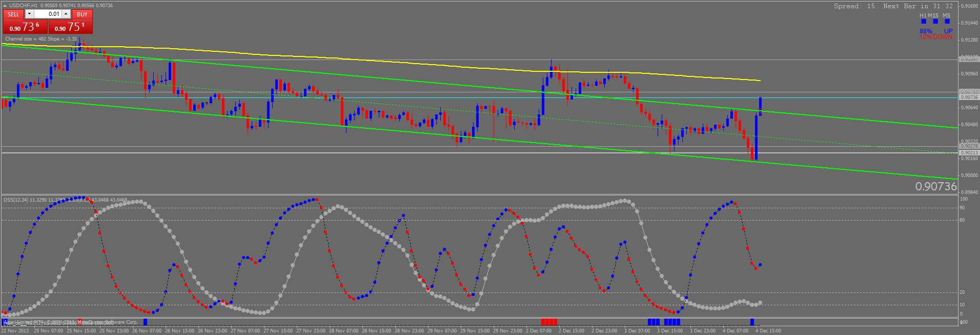Click the red SELL button
The width and height of the screenshot is (980, 335).
click(x=13, y=14)
